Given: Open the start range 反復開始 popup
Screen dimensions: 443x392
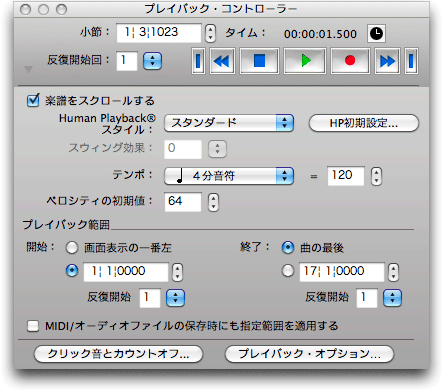Looking at the screenshot, I should coord(175,298).
